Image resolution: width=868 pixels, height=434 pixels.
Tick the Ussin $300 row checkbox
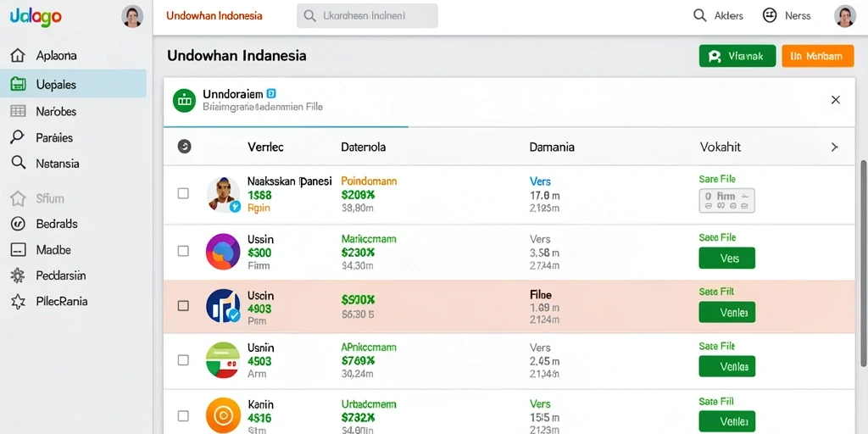coord(183,251)
